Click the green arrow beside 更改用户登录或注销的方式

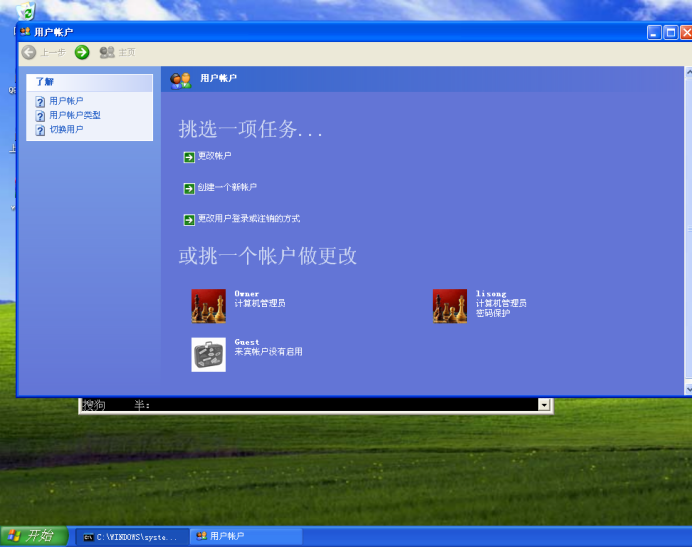click(x=189, y=220)
